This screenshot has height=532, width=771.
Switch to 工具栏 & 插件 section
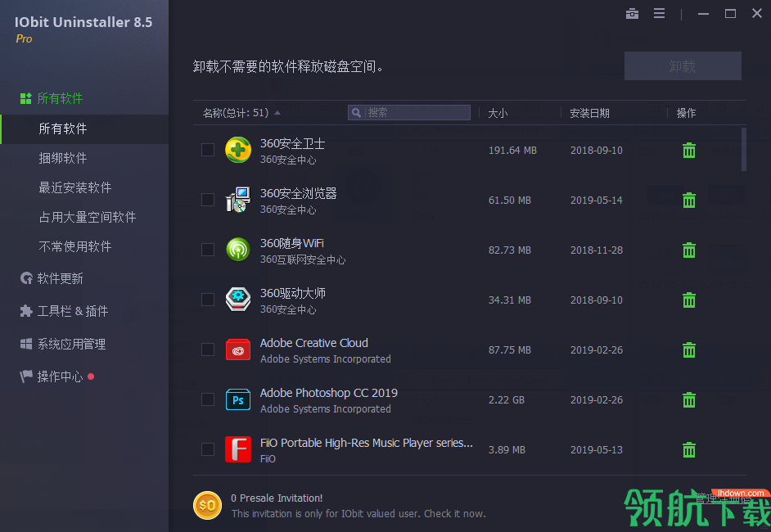[x=72, y=311]
